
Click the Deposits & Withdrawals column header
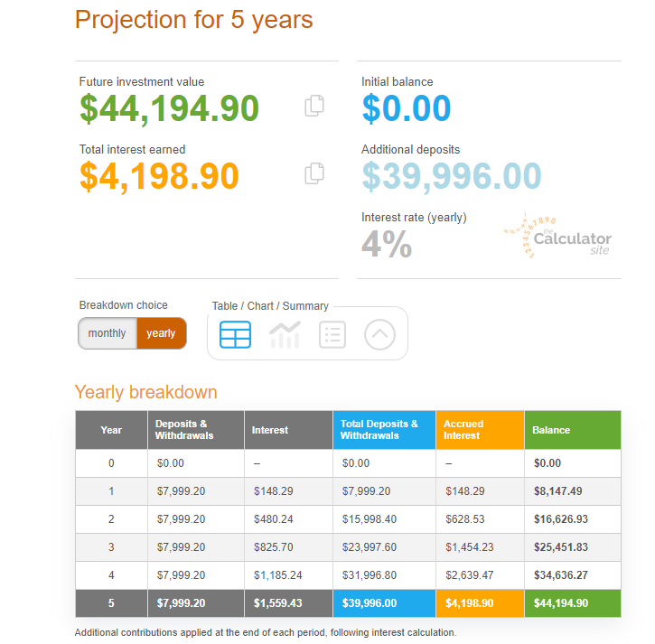(195, 430)
